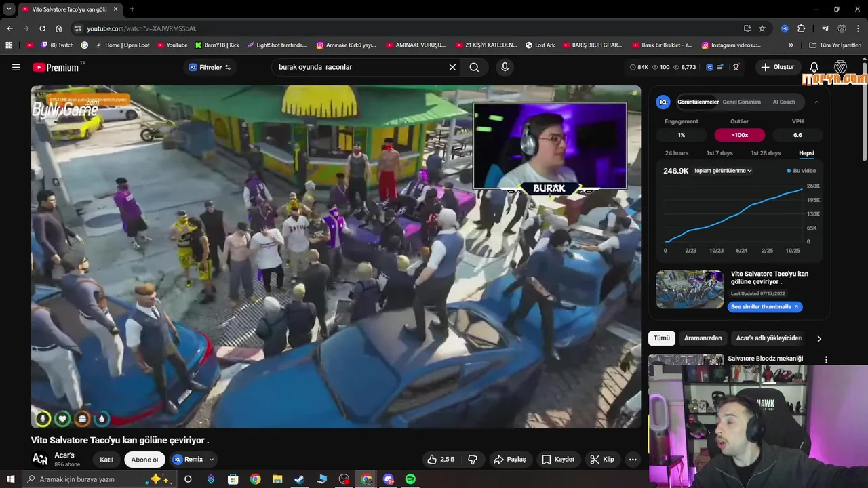Focus the YouTube search box
Image resolution: width=868 pixels, height=488 pixels.
359,67
